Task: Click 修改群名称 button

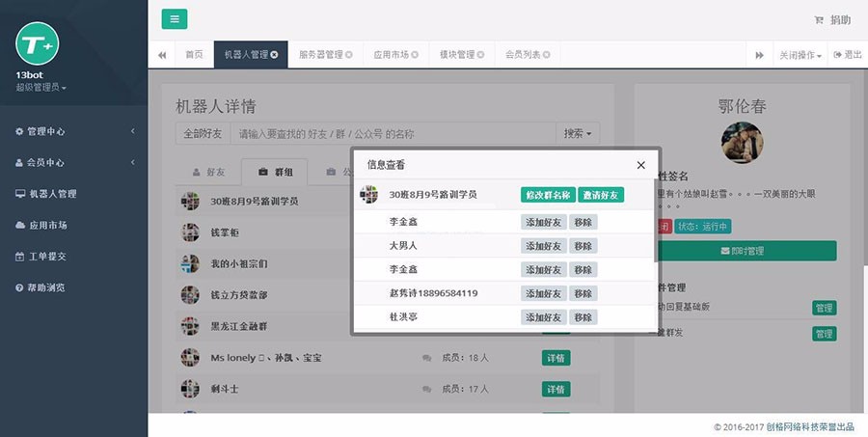Action: click(x=548, y=195)
